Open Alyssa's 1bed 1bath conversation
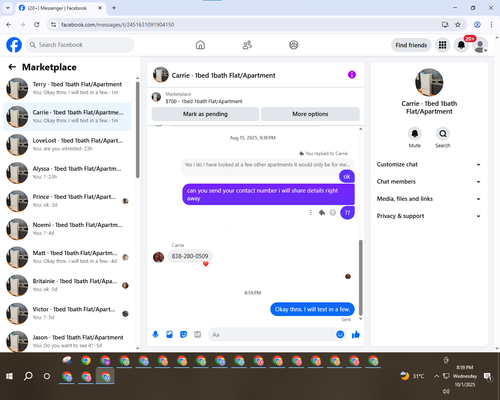Screen dimensions: 500x400 coord(67,173)
